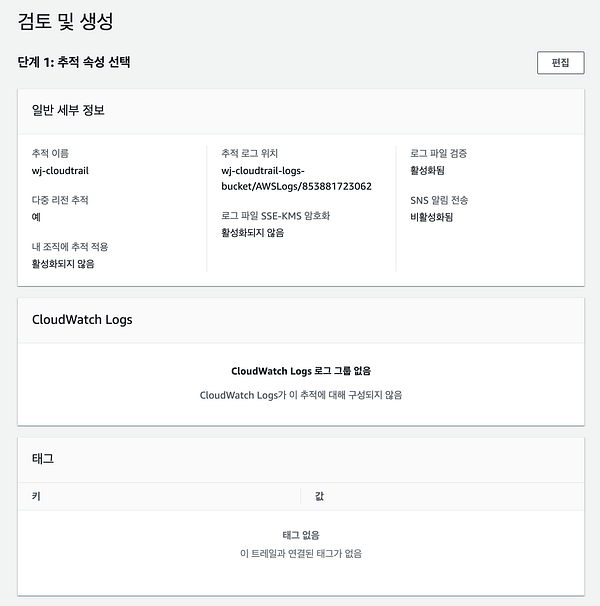600x606 pixels.
Task: Select the trail name wj-cloudtrail
Action: point(60,171)
